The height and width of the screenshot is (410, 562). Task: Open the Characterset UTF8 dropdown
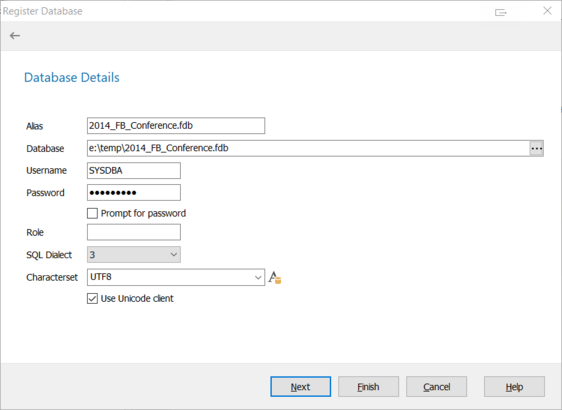pos(176,277)
